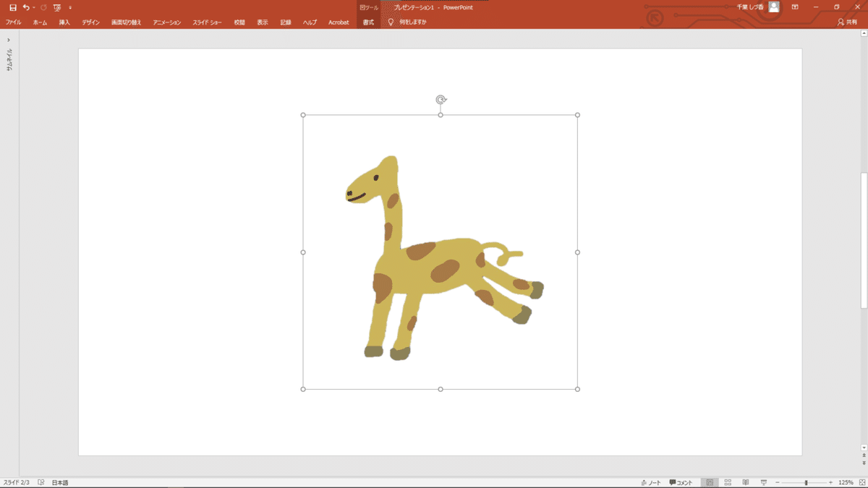Expand the thumbnail pane chevron
Screen dimensions: 868x488
(8, 40)
